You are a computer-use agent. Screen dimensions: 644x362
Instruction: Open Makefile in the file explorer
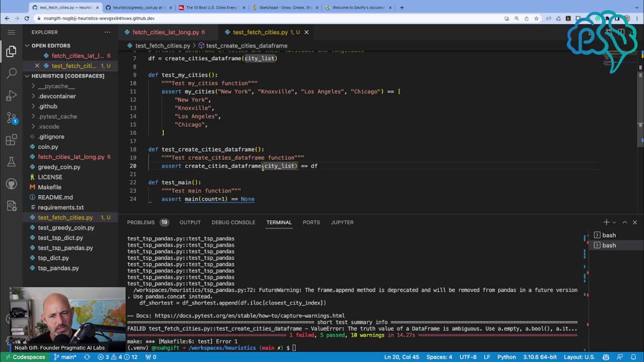(49, 187)
